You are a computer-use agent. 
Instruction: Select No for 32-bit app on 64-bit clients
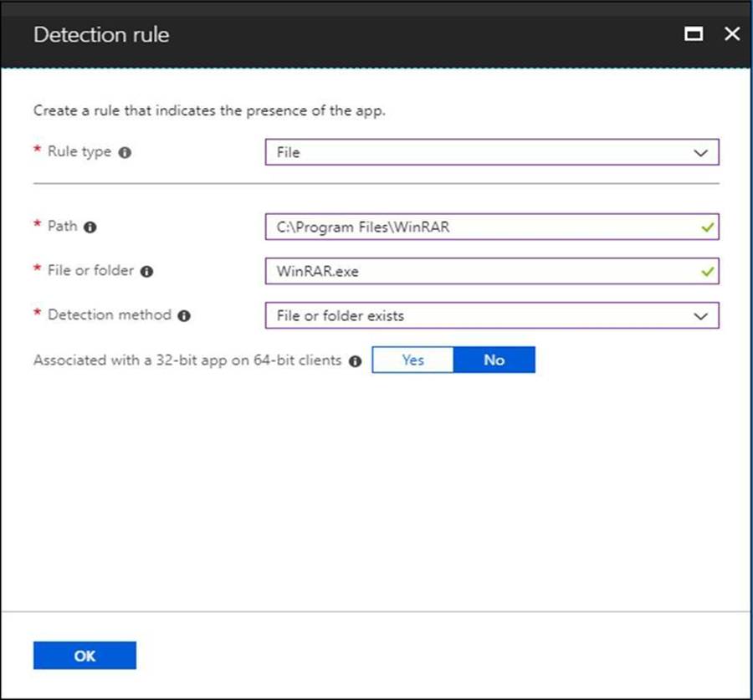494,360
